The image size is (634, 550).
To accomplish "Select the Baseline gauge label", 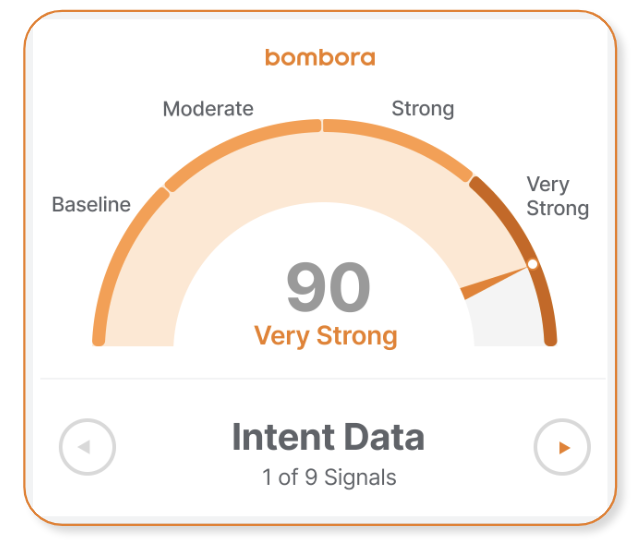I will (91, 205).
